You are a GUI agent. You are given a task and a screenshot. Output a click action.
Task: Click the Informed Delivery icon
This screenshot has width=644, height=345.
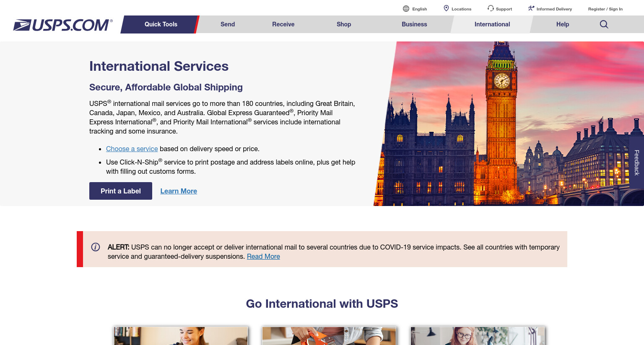531,8
